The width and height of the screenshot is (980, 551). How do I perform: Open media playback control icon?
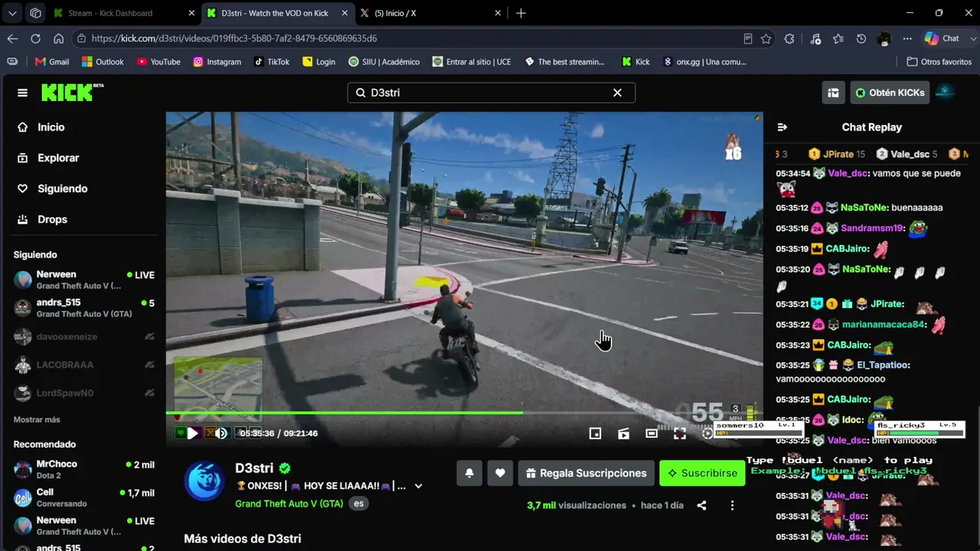point(815,38)
